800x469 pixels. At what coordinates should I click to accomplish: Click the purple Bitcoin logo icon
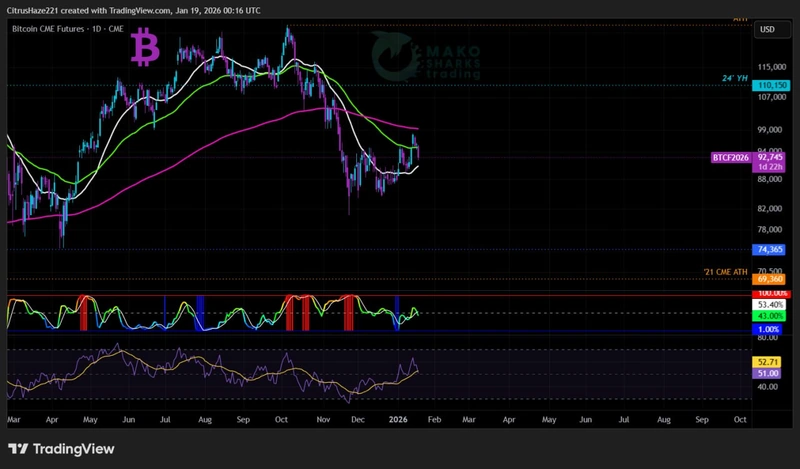coord(148,47)
